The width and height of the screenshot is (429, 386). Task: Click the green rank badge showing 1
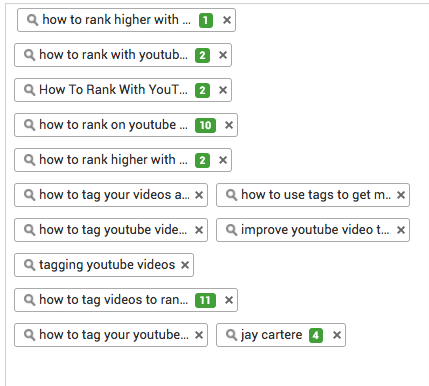(x=206, y=21)
